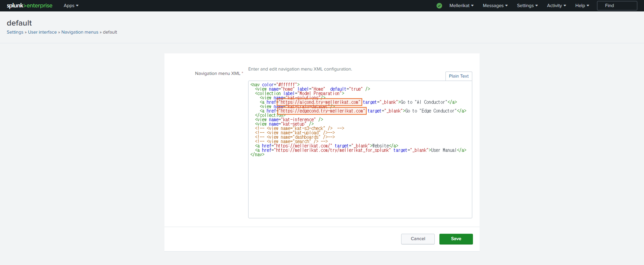
Task: Click the closing '</nav>' tag
Action: point(257,155)
